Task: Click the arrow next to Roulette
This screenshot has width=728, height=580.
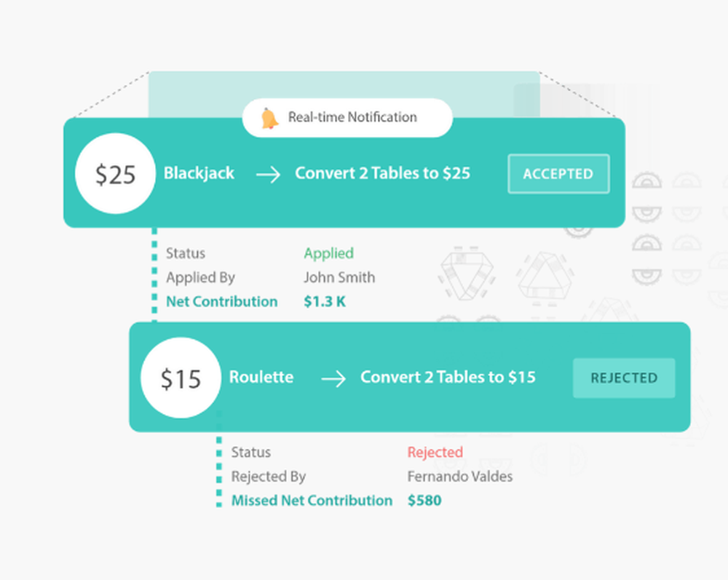Action: [333, 378]
